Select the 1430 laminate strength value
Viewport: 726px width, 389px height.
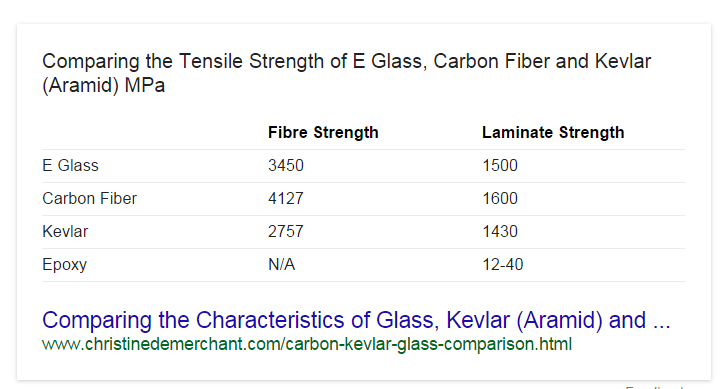500,232
